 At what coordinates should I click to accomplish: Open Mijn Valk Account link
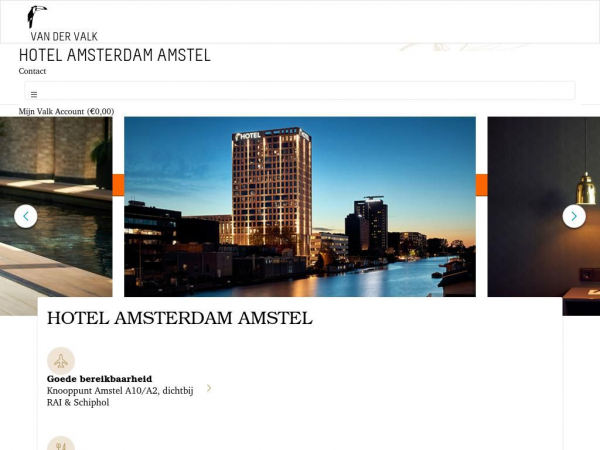click(x=66, y=111)
